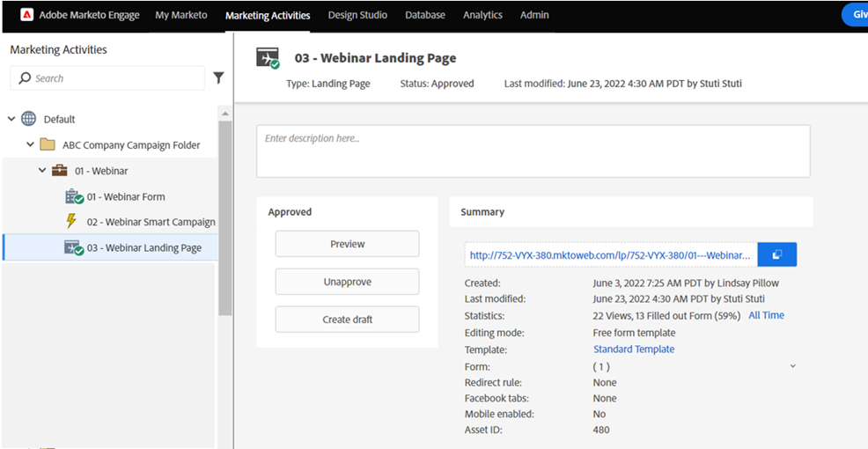
Task: Click the Form count '( 1 )'
Action: coord(601,366)
